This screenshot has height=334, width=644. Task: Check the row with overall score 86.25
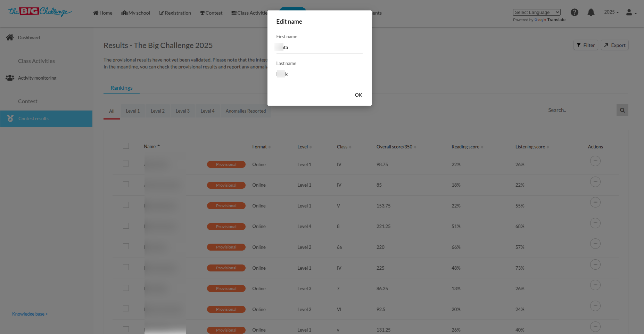tap(126, 288)
